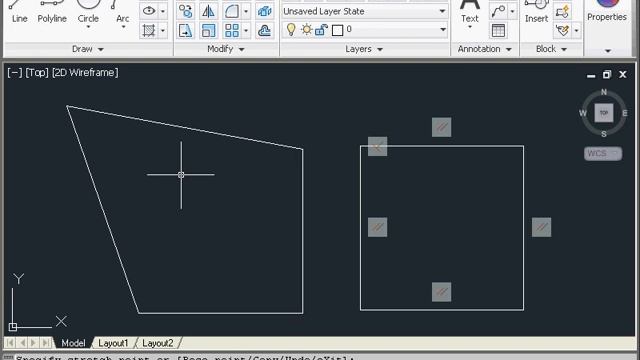Click the UCS origin icon

point(13,327)
